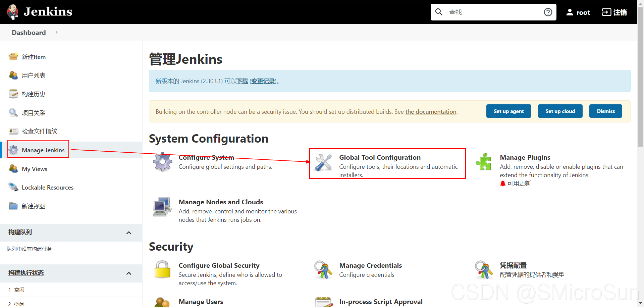Collapse the 构建队列 panel chevron
This screenshot has width=644, height=307.
[129, 233]
